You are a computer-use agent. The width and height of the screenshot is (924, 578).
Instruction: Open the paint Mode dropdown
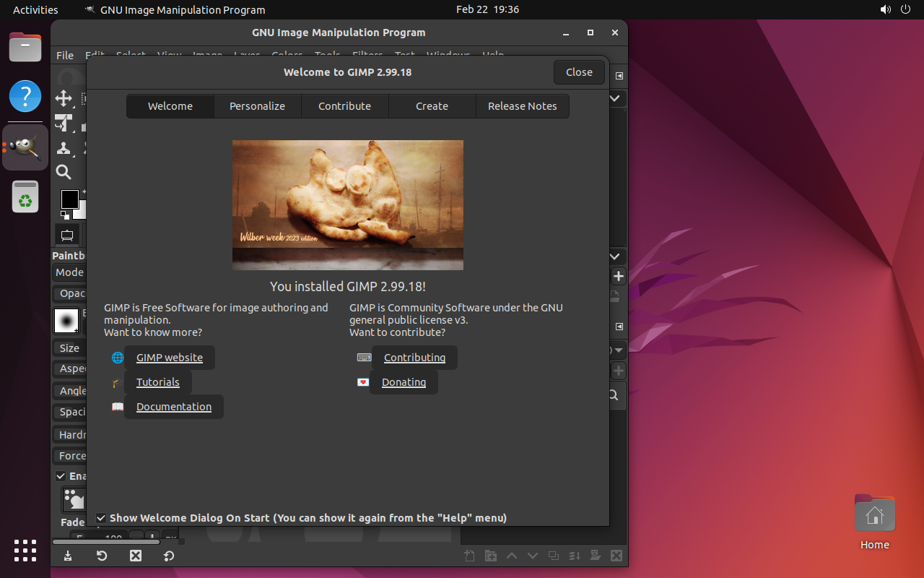coord(69,272)
